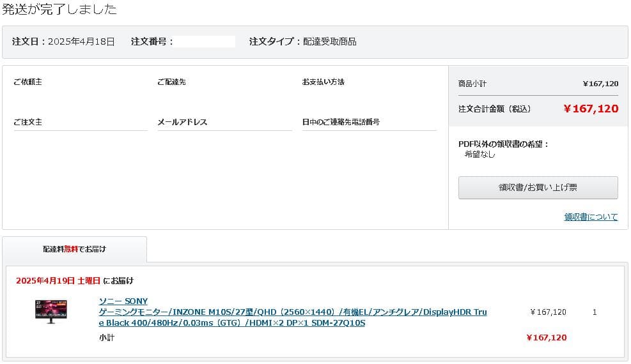Click the blank 注文番号 field
This screenshot has height=364, width=631.
[204, 42]
